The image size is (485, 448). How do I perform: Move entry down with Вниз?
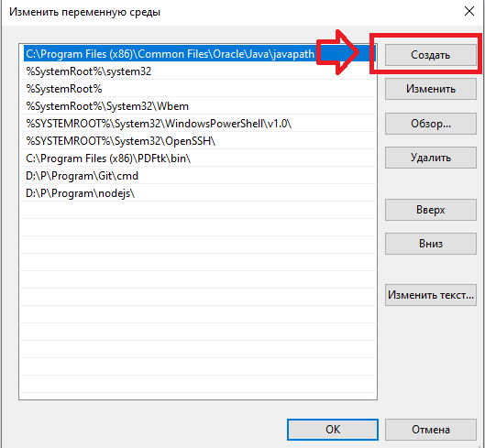431,244
